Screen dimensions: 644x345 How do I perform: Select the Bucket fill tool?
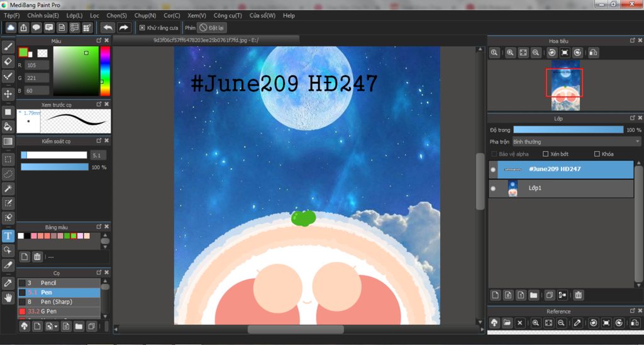click(x=8, y=127)
